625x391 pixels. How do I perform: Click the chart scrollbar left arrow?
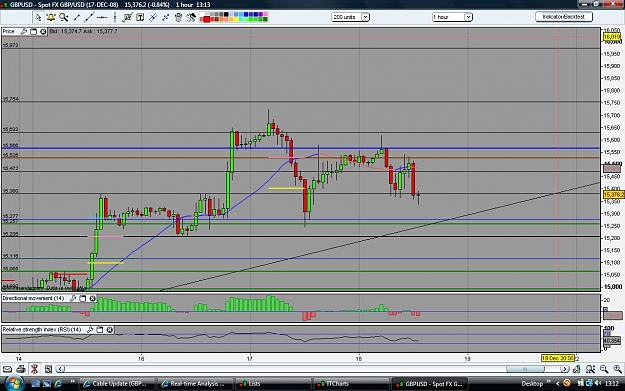60,369
